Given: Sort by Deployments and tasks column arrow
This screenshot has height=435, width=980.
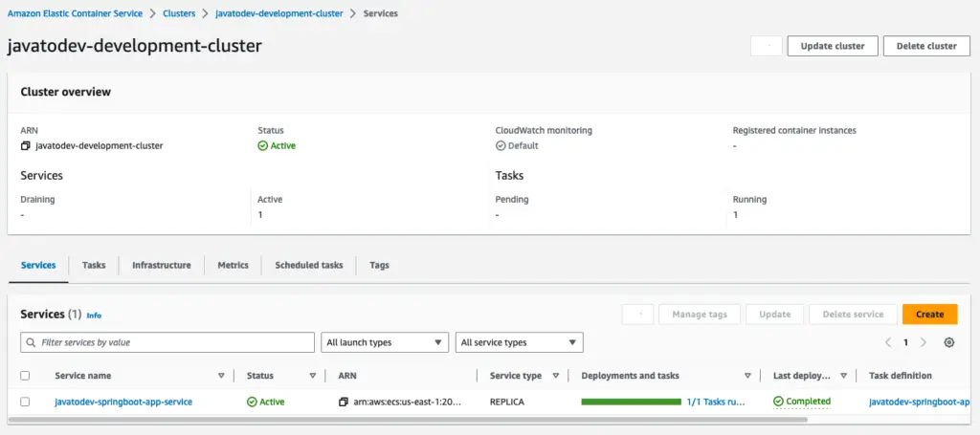Looking at the screenshot, I should coord(747,376).
